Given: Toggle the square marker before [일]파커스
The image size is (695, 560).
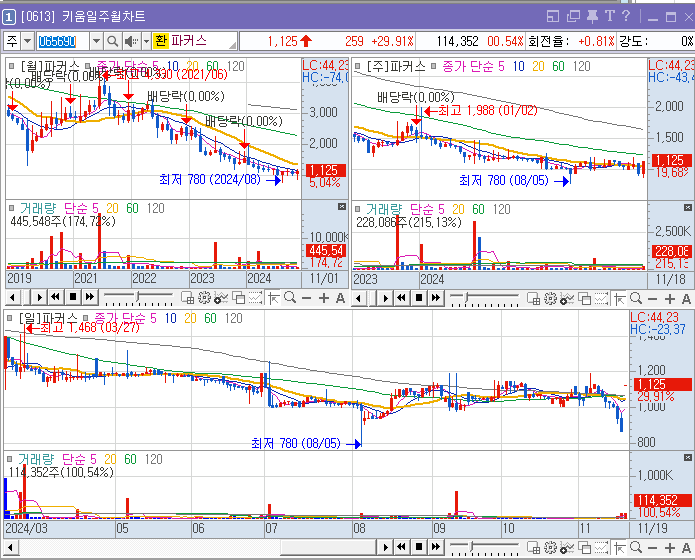Looking at the screenshot, I should (10, 318).
